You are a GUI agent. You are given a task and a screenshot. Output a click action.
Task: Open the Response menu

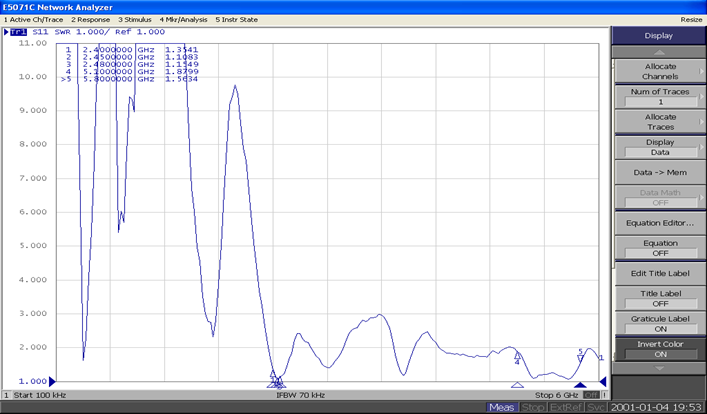point(91,19)
